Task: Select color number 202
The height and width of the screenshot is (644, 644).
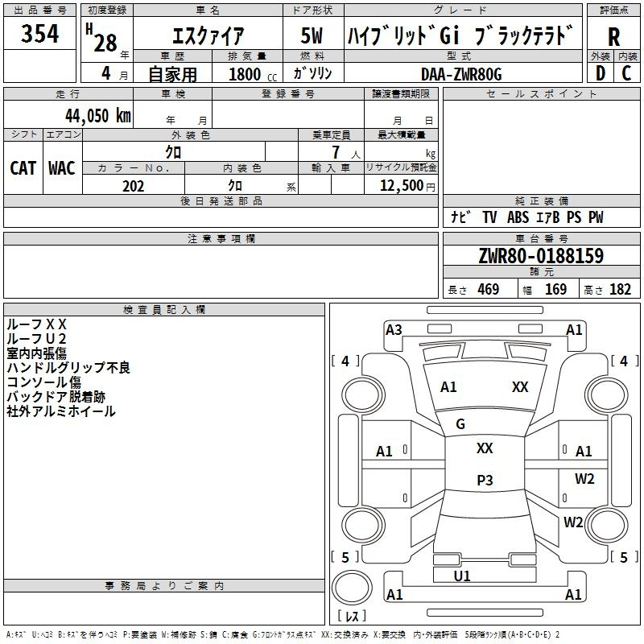Action: click(x=133, y=186)
